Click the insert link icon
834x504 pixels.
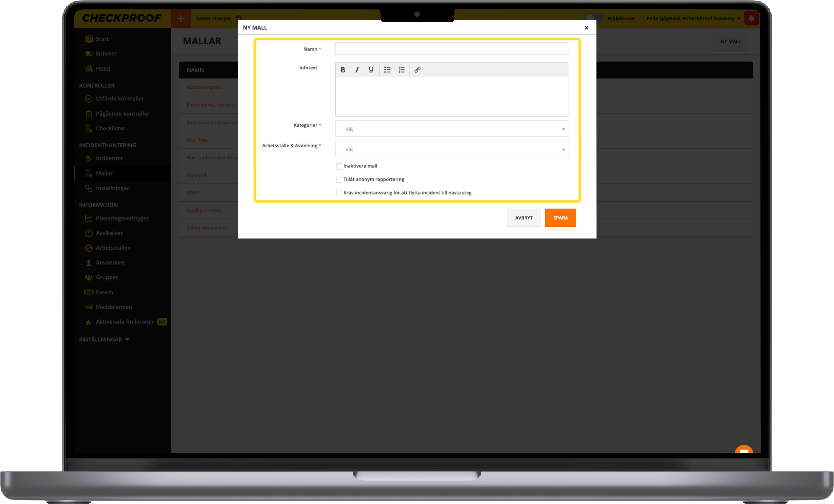(417, 70)
